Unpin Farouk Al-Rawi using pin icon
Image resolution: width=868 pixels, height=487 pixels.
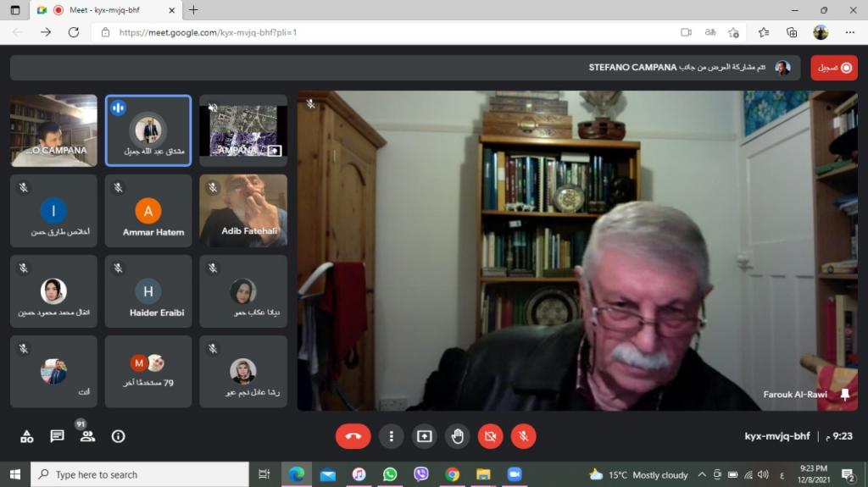click(x=844, y=395)
